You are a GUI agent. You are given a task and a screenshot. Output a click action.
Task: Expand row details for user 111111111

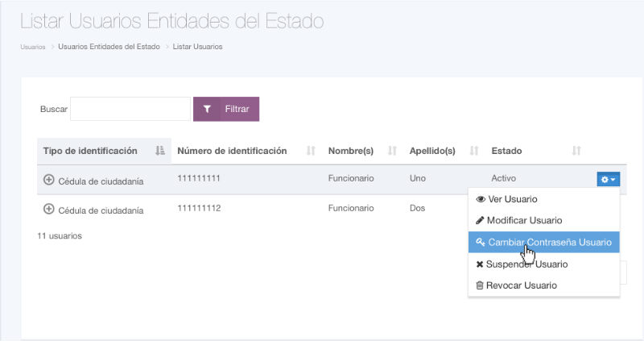(48, 179)
